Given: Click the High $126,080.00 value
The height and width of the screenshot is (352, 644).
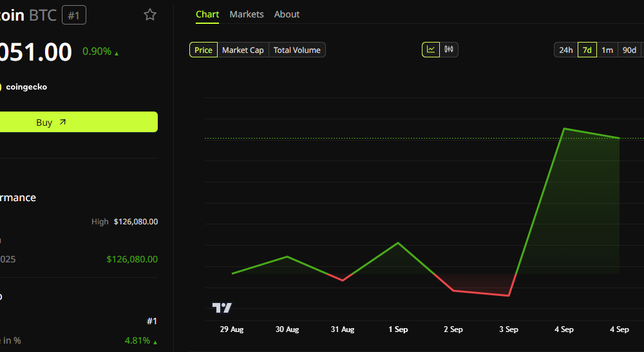Looking at the screenshot, I should click(x=135, y=222).
